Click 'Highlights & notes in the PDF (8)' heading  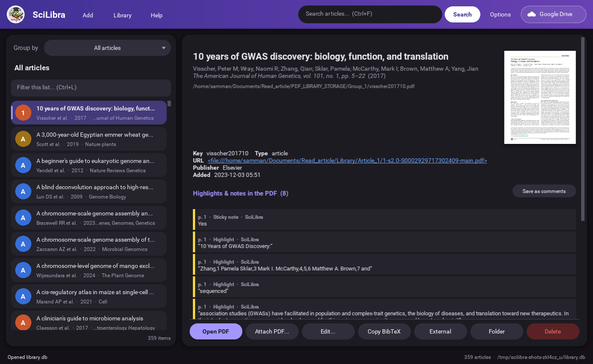click(x=241, y=193)
